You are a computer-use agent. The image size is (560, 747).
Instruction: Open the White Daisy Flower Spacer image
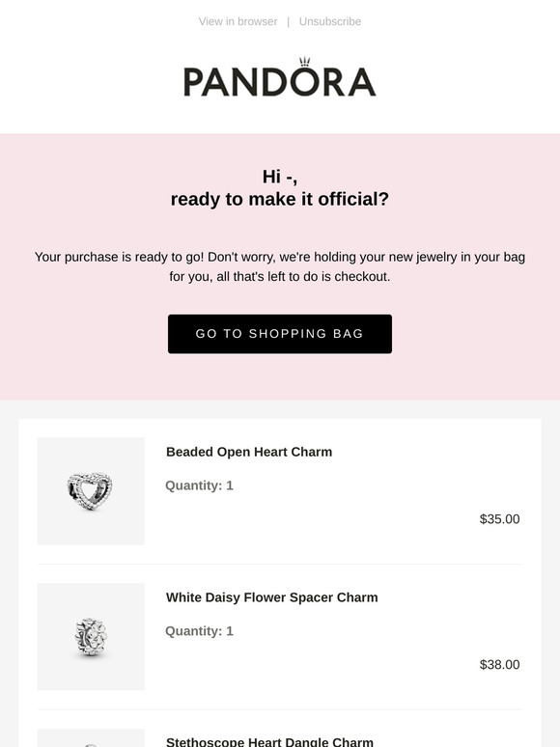[91, 636]
